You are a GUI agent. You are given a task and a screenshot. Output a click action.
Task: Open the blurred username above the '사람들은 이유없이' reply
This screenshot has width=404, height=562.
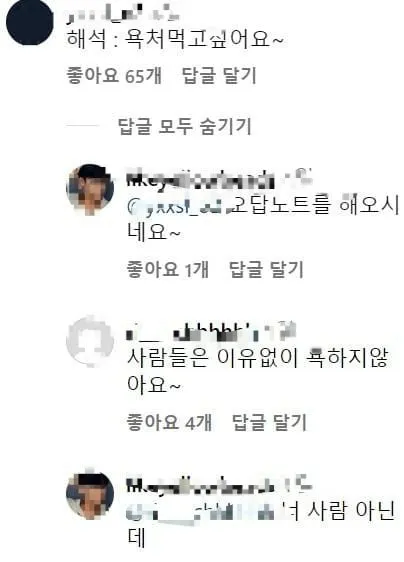click(x=211, y=332)
